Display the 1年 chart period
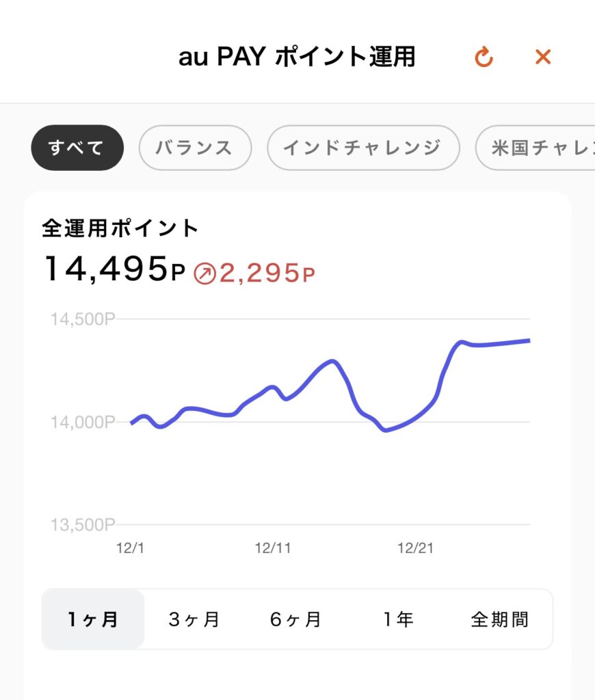This screenshot has width=595, height=700. 397,619
